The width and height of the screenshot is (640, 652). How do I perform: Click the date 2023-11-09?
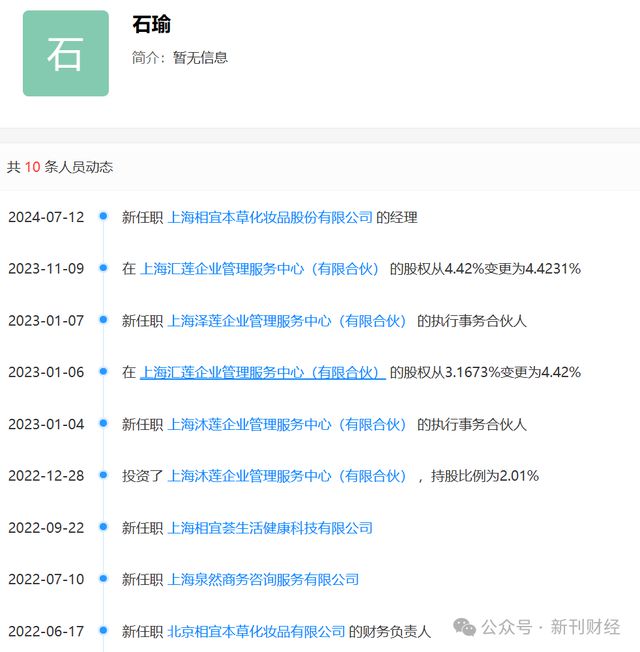46,269
